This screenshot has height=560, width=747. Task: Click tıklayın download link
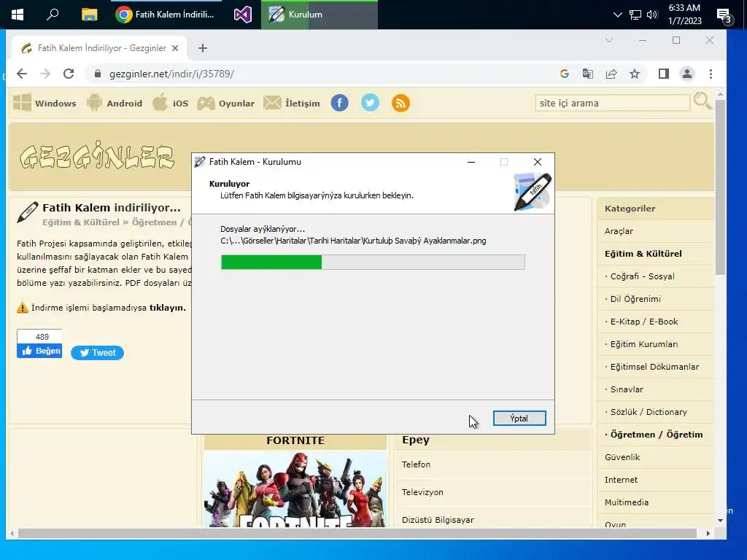(168, 308)
